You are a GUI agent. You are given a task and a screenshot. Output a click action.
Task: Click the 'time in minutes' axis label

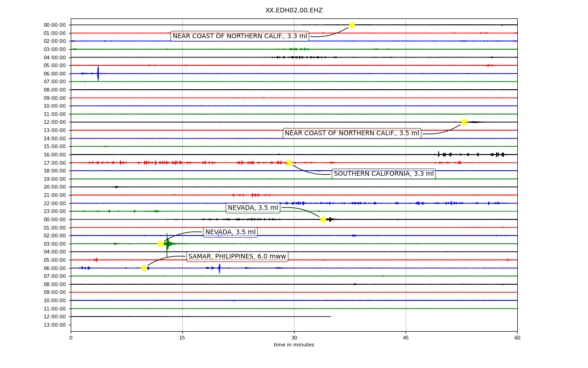(294, 345)
